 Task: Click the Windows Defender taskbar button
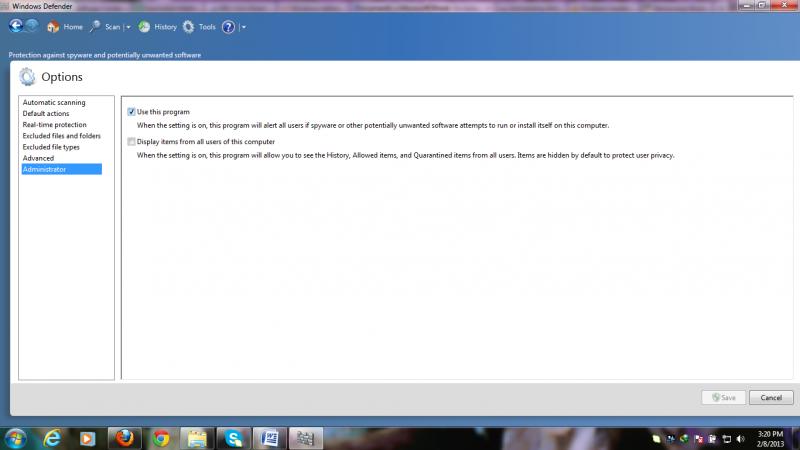(306, 439)
